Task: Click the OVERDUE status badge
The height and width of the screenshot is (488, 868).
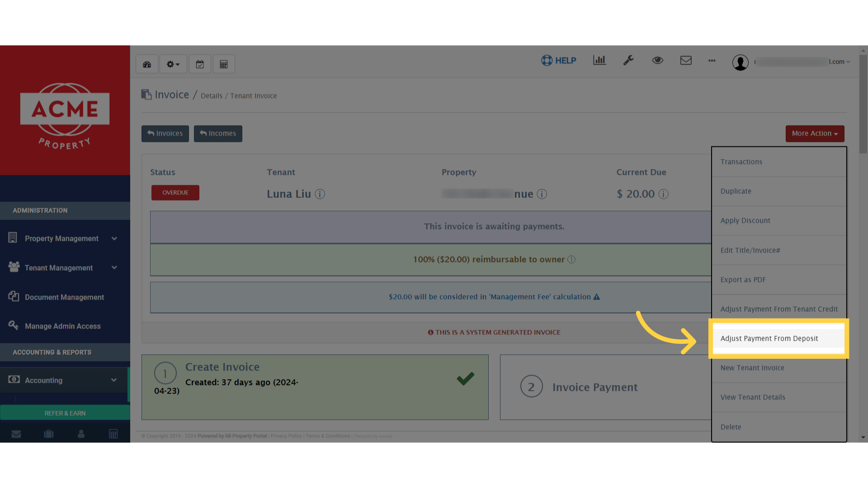Action: [175, 192]
